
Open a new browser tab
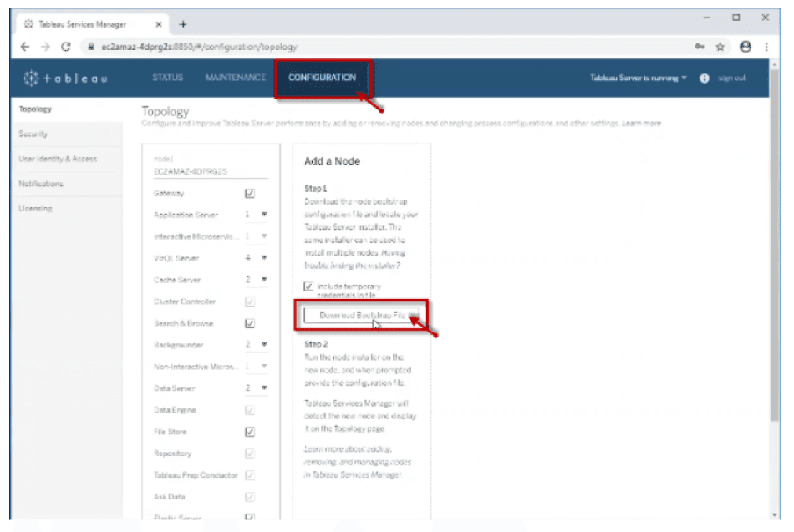183,23
